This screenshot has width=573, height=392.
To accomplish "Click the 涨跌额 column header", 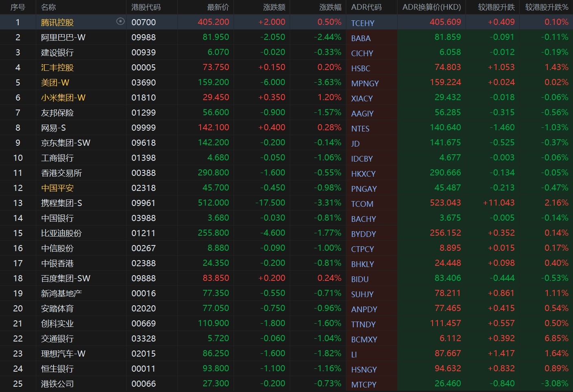I will click(x=274, y=7).
